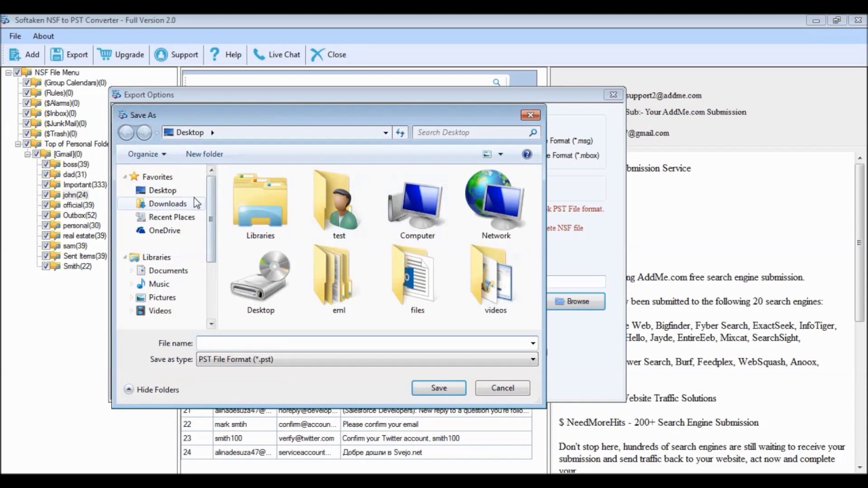868x488 pixels.
Task: Click the Save As forward arrow
Action: [144, 133]
